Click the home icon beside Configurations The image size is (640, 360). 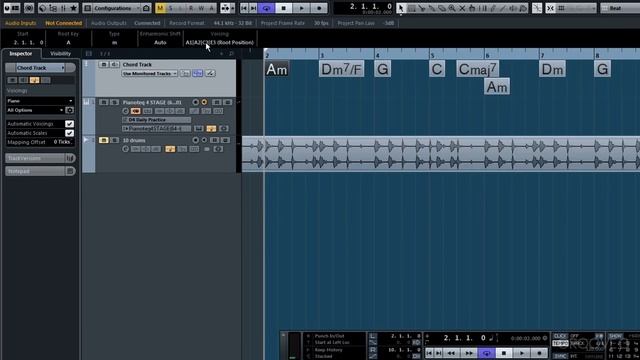(146, 8)
